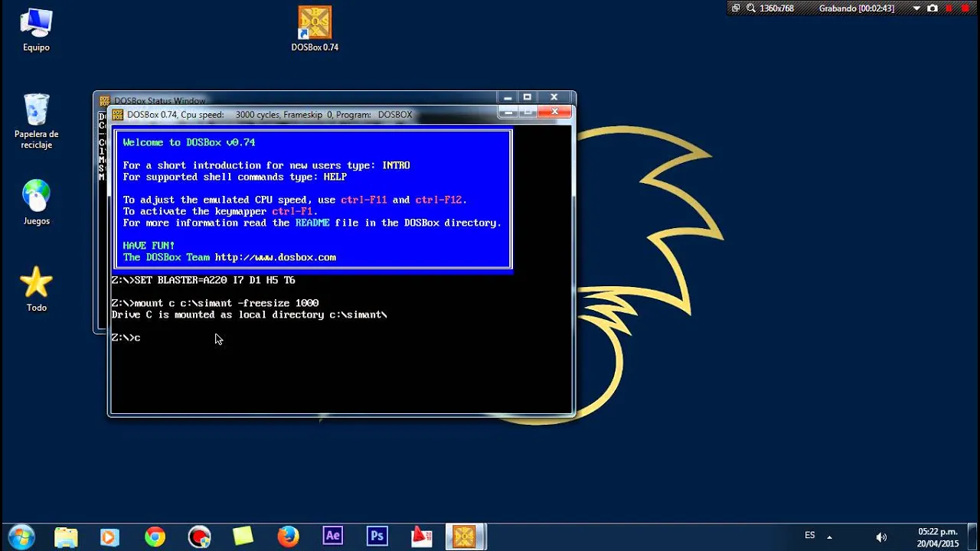Click the 'Welcome to DOSBox v0.74' line
Image resolution: width=980 pixels, height=551 pixels.
pos(189,142)
